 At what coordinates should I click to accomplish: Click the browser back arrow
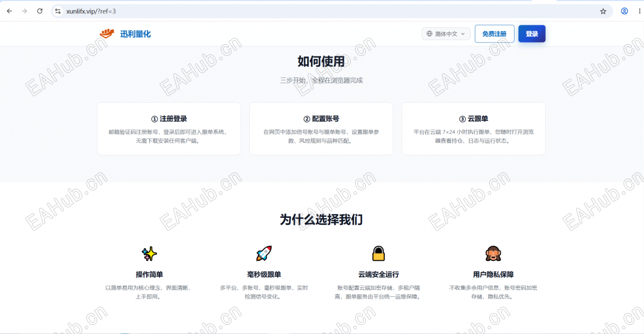[x=10, y=11]
